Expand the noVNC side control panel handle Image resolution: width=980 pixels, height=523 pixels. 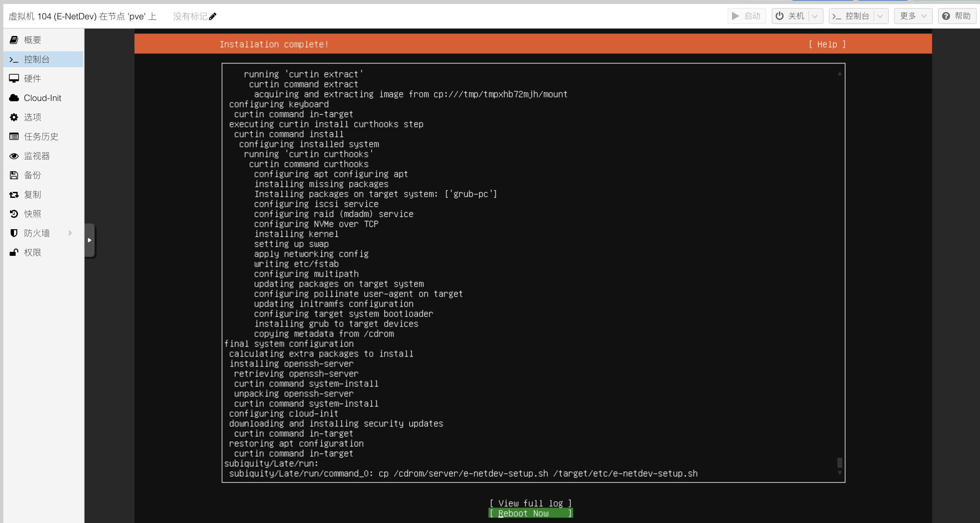90,240
